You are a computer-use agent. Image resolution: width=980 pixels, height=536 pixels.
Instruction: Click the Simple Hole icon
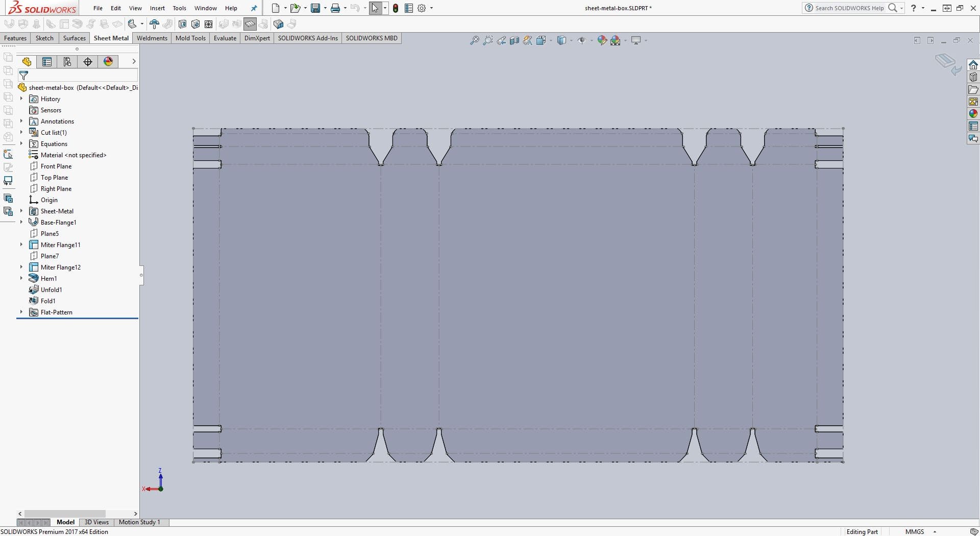point(195,24)
